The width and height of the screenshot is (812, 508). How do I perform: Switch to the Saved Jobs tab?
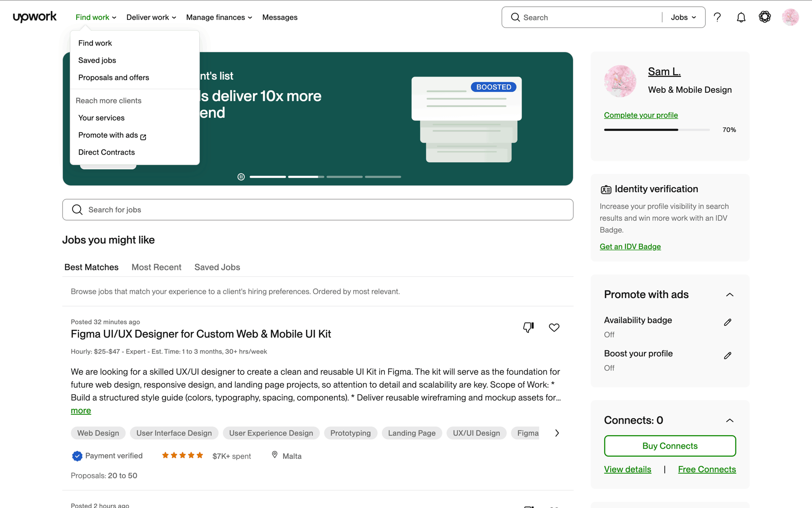point(217,267)
